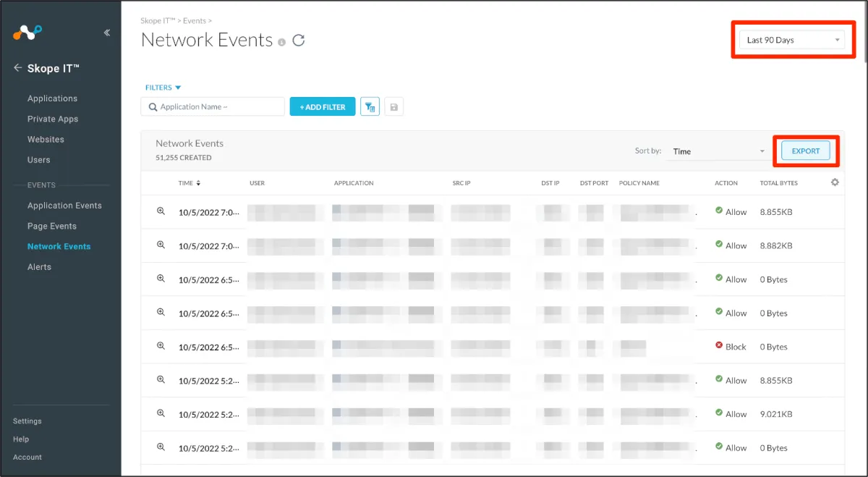Click magnifier icon on first event row
The image size is (868, 477).
tap(161, 211)
